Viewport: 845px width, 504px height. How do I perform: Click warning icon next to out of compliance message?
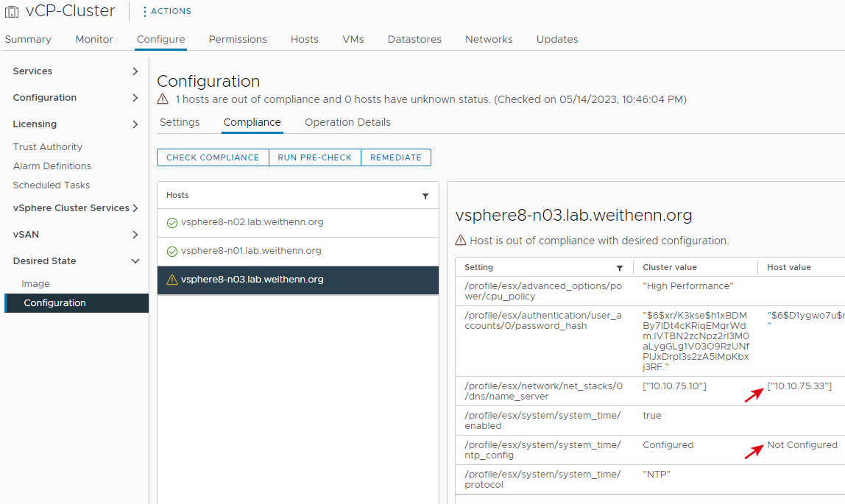(163, 99)
